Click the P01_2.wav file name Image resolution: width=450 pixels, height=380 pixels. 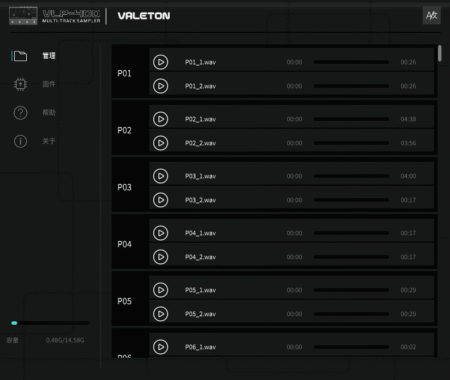pos(200,86)
